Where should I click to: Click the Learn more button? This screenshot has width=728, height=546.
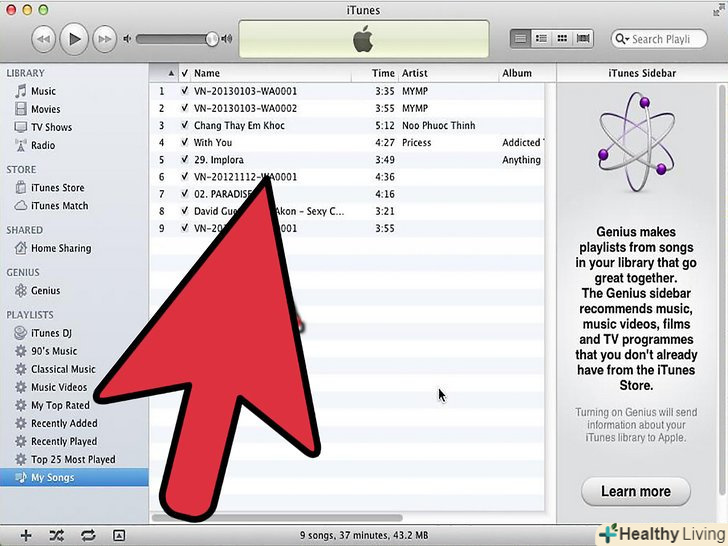636,491
